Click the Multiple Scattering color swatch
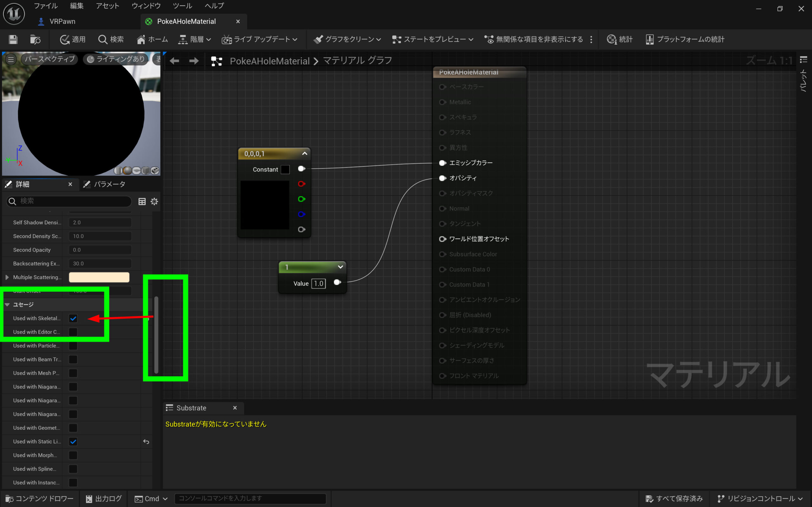 coord(99,277)
